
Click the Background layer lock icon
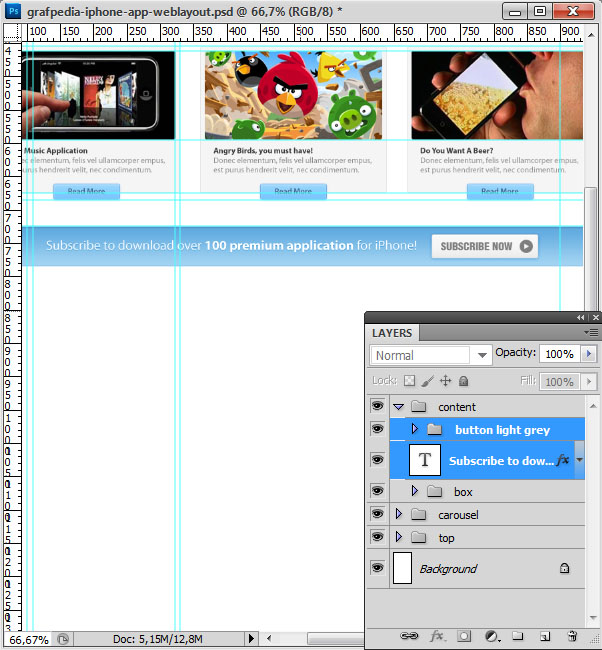coord(564,568)
